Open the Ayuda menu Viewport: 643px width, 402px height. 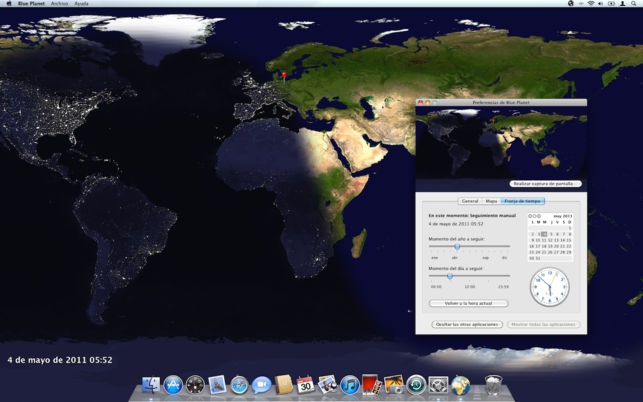click(81, 4)
